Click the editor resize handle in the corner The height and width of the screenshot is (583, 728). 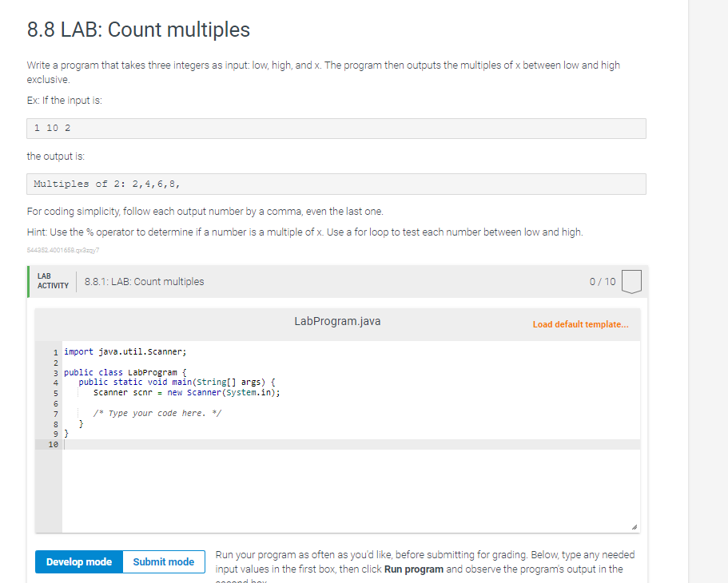[635, 525]
